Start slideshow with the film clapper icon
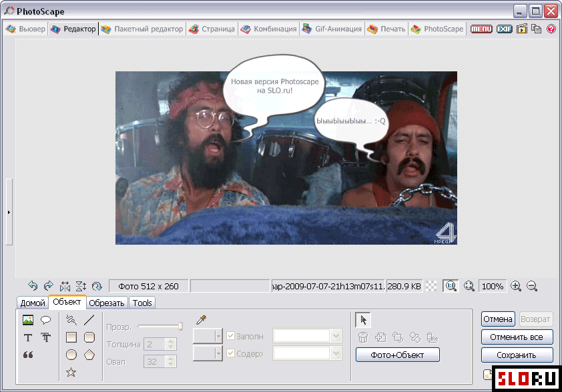562x392 pixels. coord(522,29)
